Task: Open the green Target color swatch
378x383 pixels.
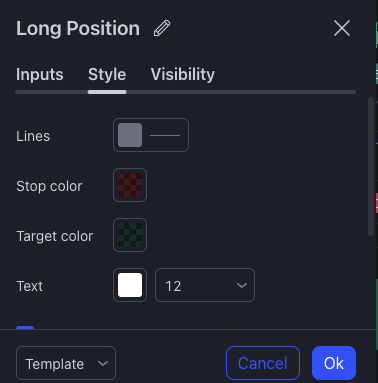Action: tap(130, 235)
